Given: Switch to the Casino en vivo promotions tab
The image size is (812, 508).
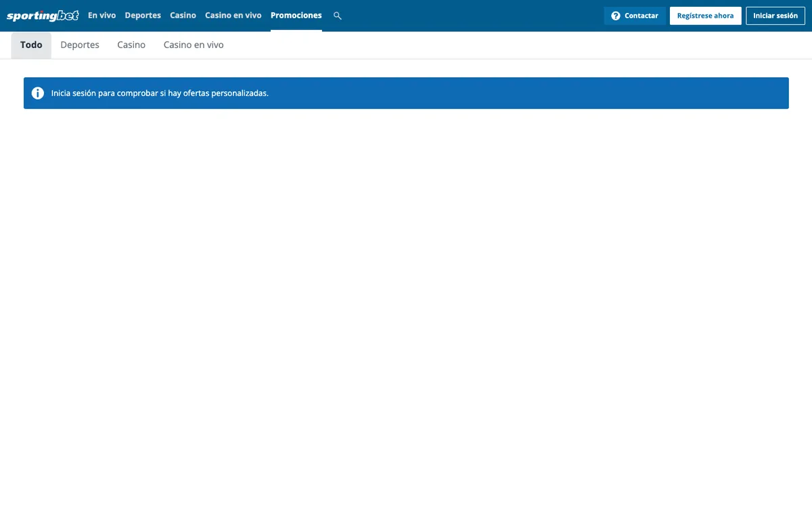Looking at the screenshot, I should coord(194,45).
